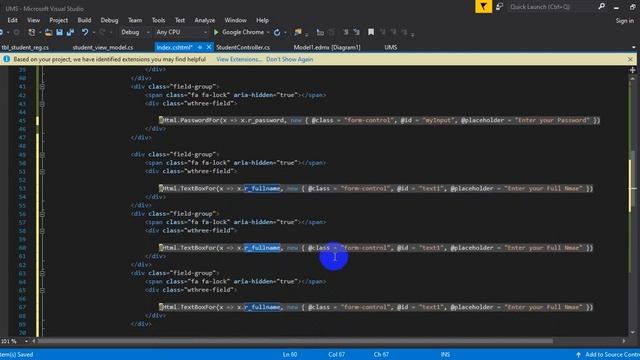The width and height of the screenshot is (640, 360).
Task: Switch to the student_view_model.cs tab
Action: (x=103, y=47)
